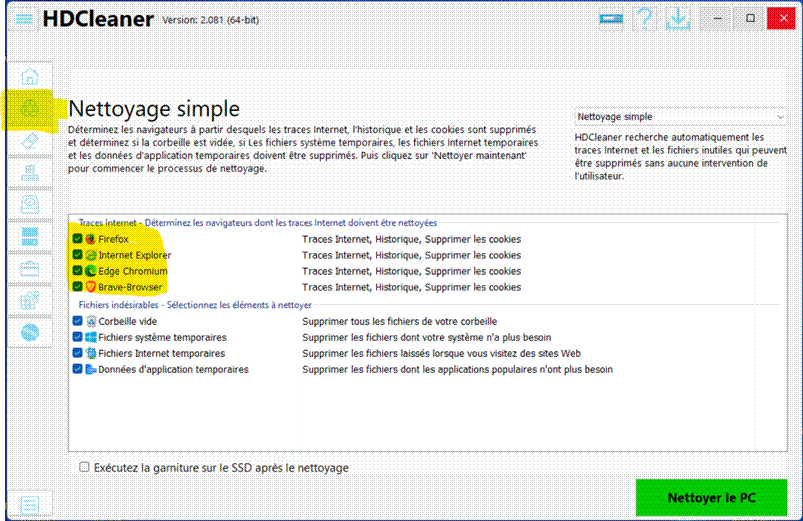The width and height of the screenshot is (803, 521).
Task: Uncheck the Internet Explorer checkbox
Action: [x=77, y=255]
